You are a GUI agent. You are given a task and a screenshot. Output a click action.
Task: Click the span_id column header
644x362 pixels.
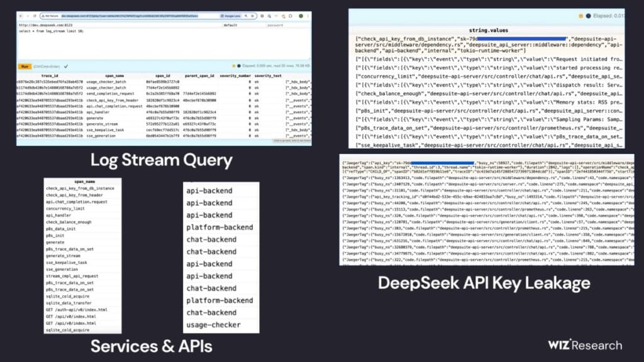tap(163, 75)
